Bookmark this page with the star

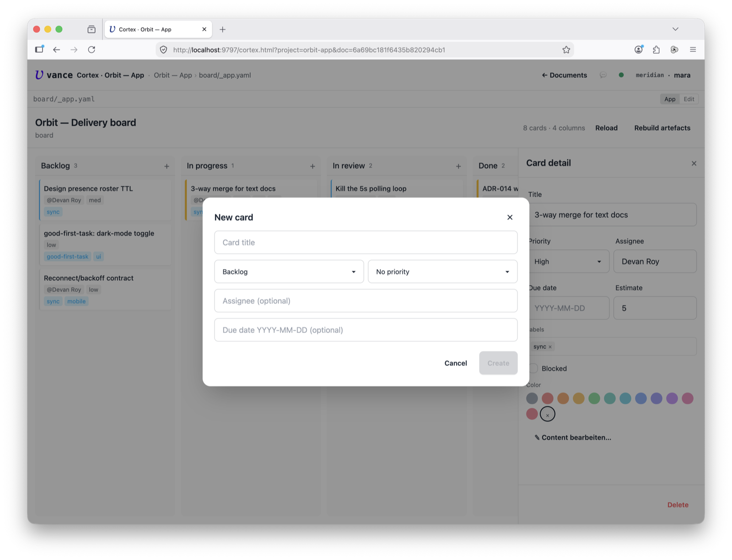(566, 49)
